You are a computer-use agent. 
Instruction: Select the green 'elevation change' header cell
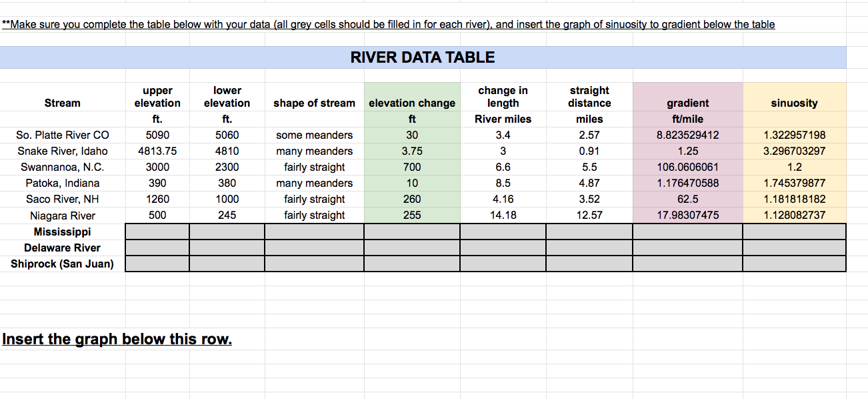tap(411, 103)
